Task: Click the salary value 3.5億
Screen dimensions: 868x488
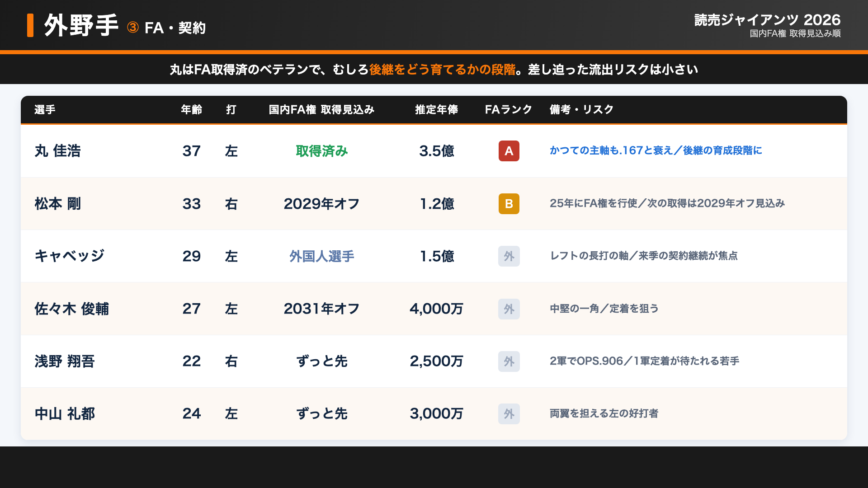Action: (436, 151)
